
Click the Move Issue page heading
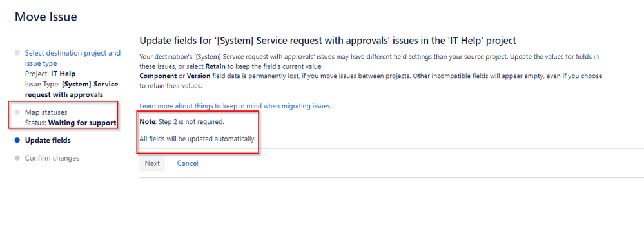tap(46, 17)
